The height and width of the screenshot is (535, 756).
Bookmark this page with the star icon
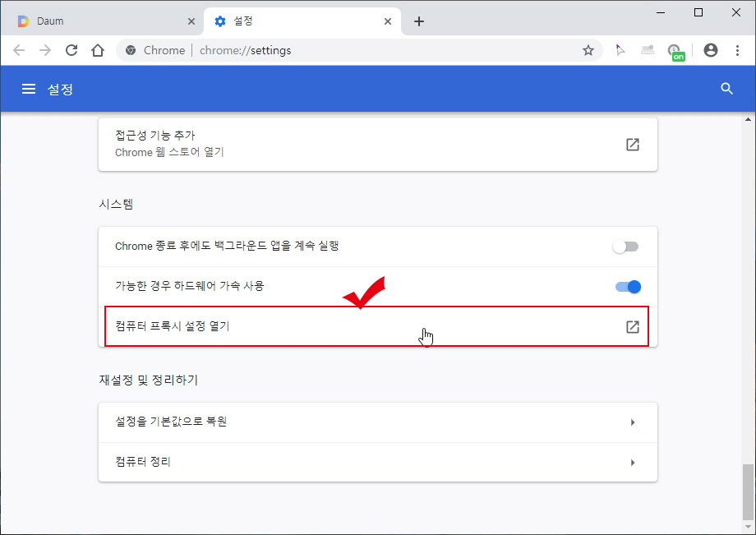coord(588,50)
